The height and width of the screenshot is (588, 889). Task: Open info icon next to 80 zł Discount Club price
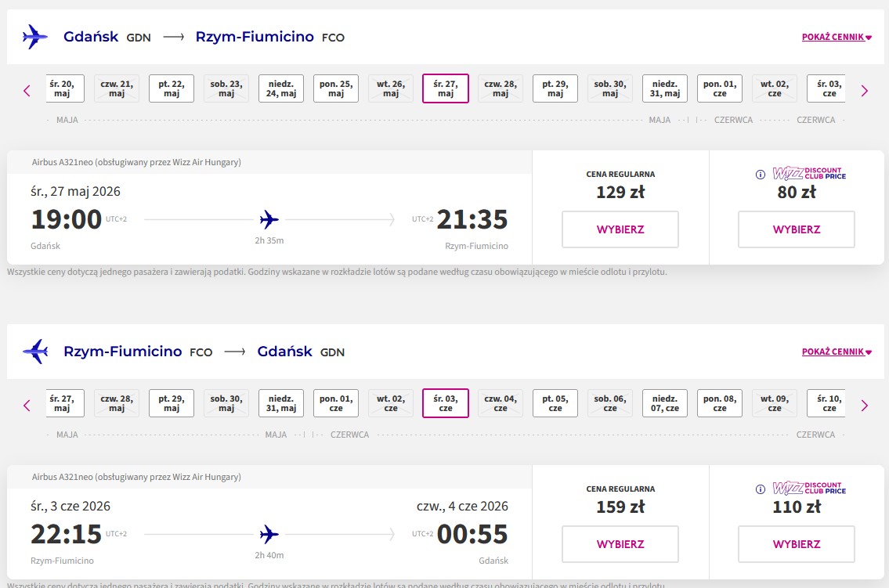[761, 175]
